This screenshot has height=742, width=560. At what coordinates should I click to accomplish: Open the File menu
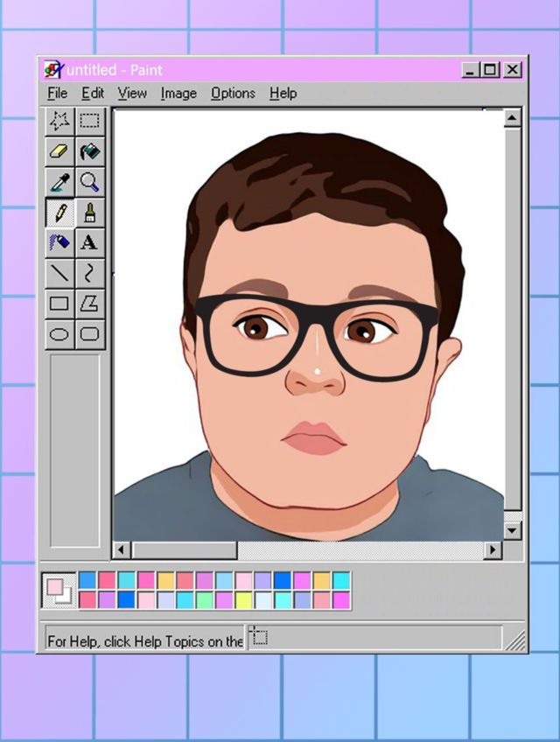57,93
